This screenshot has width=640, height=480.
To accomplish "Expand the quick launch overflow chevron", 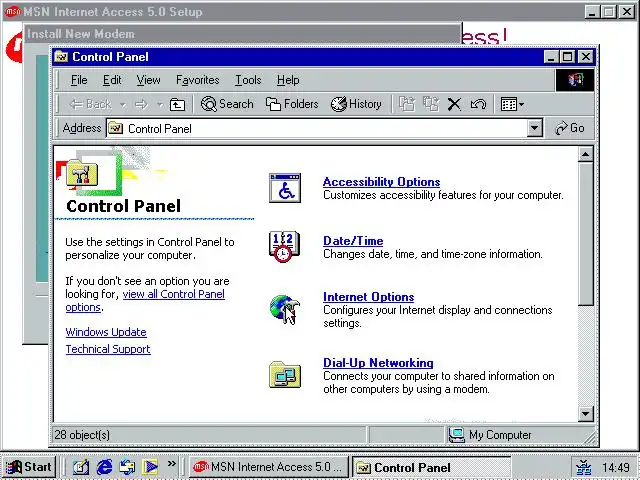I will coord(171,463).
